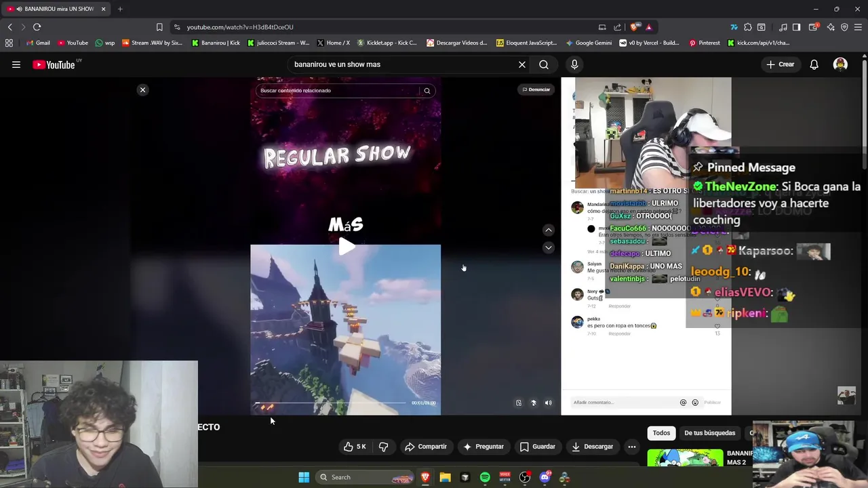868x488 pixels.
Task: Close the Shorts viewer with the X
Action: pos(142,89)
